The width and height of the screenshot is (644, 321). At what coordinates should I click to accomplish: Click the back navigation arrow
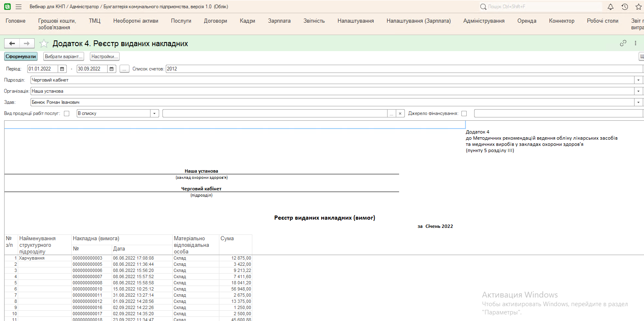[12, 43]
